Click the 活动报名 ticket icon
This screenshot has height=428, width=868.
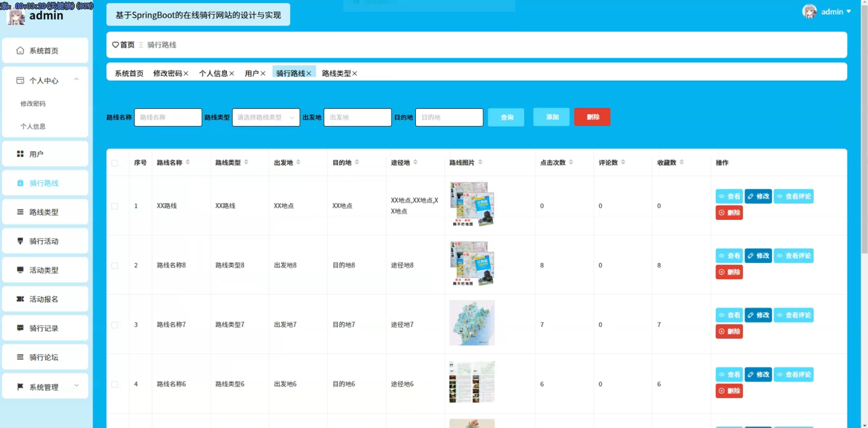[20, 299]
